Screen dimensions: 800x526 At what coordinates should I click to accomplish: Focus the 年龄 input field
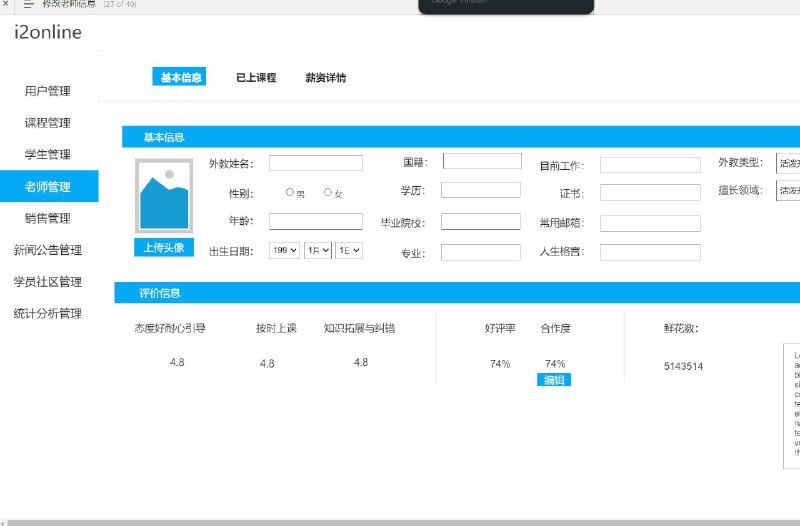pyautogui.click(x=316, y=221)
